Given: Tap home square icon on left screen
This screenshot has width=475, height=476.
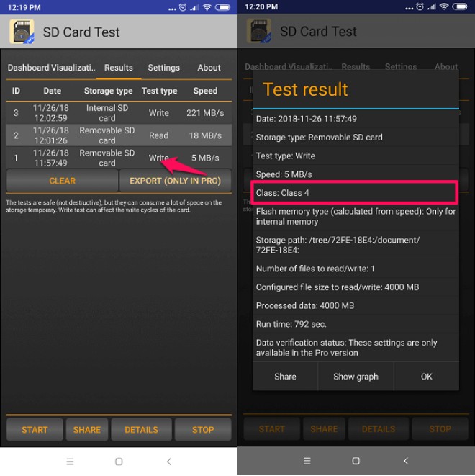Looking at the screenshot, I should [119, 462].
